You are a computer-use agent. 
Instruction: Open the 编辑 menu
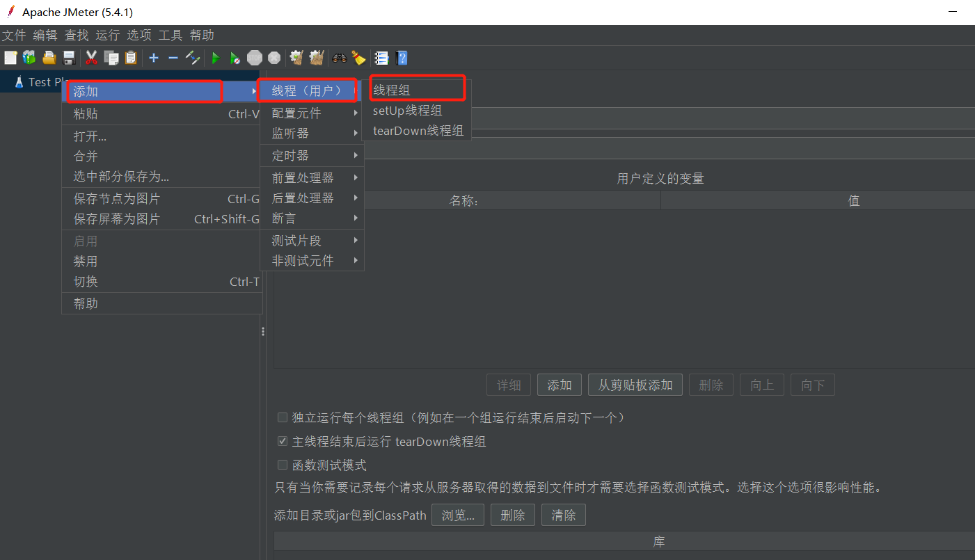click(x=45, y=35)
